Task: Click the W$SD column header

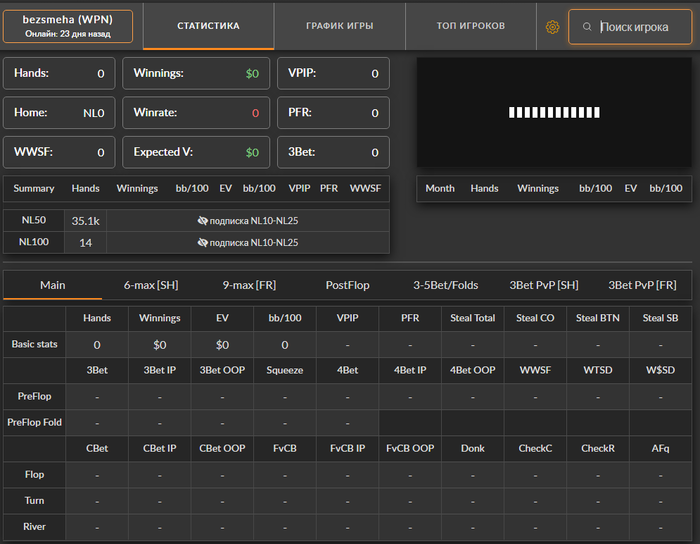Action: pos(660,370)
